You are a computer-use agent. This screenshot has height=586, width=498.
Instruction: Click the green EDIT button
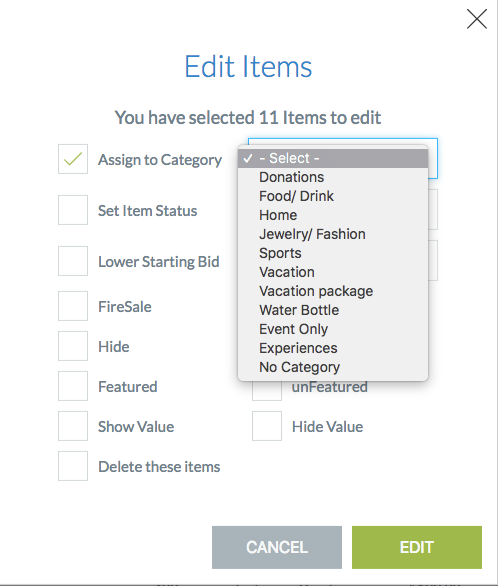417,548
